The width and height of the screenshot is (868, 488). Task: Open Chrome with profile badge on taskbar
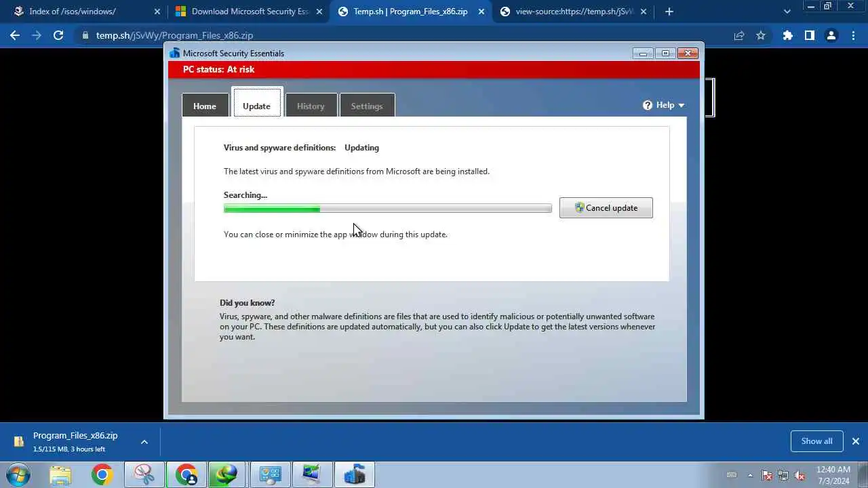(x=186, y=475)
